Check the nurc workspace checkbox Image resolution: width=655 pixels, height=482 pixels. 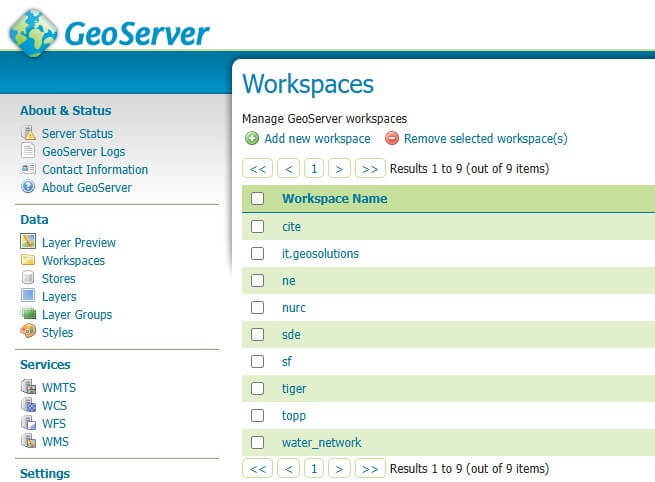click(257, 307)
